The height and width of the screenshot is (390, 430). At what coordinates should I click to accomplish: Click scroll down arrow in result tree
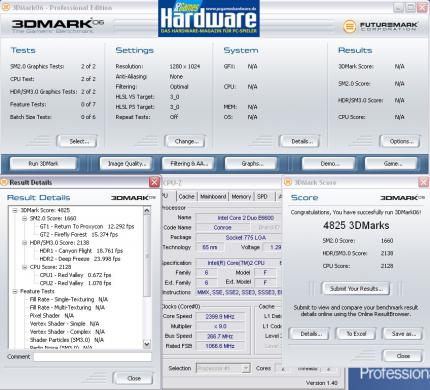pyautogui.click(x=147, y=344)
